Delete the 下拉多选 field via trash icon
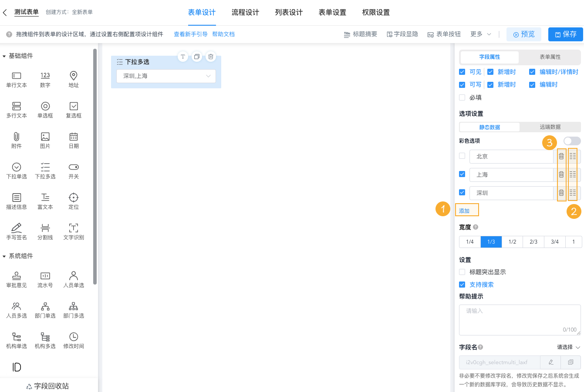 (210, 56)
